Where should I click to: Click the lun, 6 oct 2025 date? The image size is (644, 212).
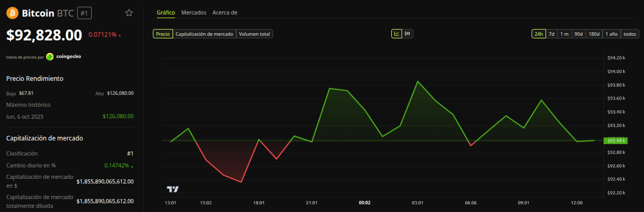tap(25, 117)
